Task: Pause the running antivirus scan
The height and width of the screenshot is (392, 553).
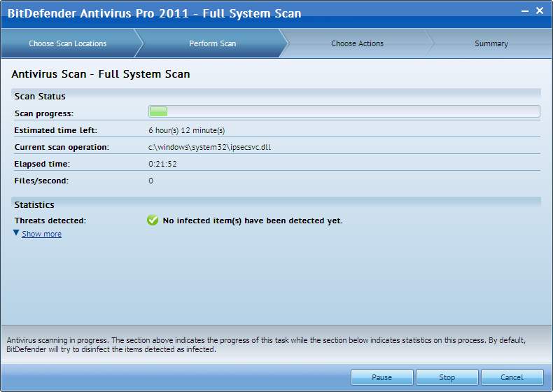Action: [382, 377]
